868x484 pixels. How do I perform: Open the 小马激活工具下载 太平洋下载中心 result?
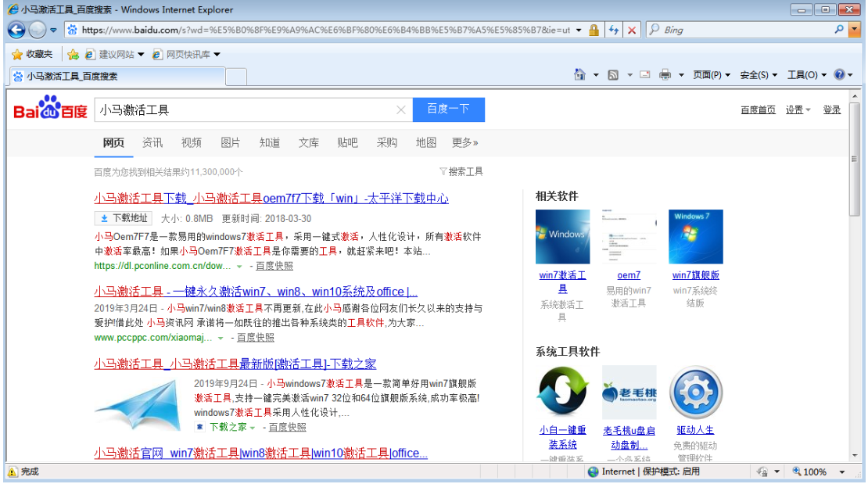(x=271, y=199)
